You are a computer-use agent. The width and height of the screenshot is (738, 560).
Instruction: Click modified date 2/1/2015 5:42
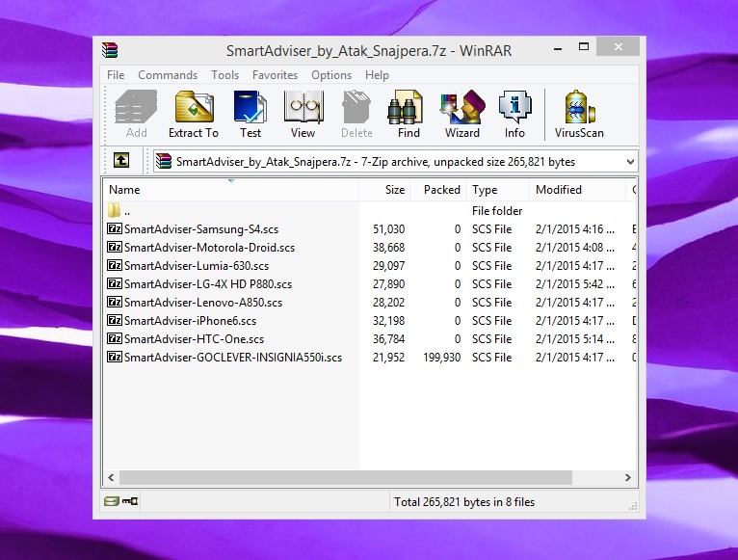coord(574,284)
